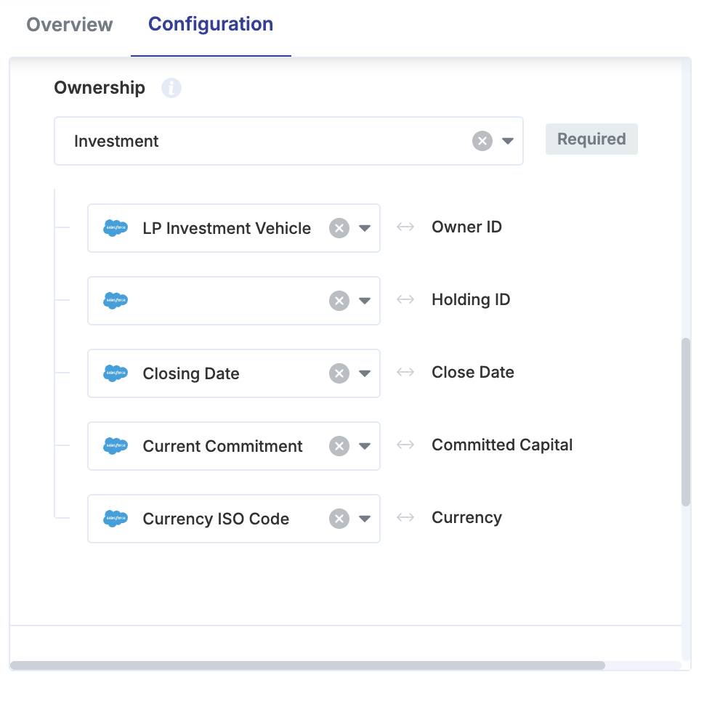
Task: Click the empty Holding ID mapping box
Action: click(234, 301)
